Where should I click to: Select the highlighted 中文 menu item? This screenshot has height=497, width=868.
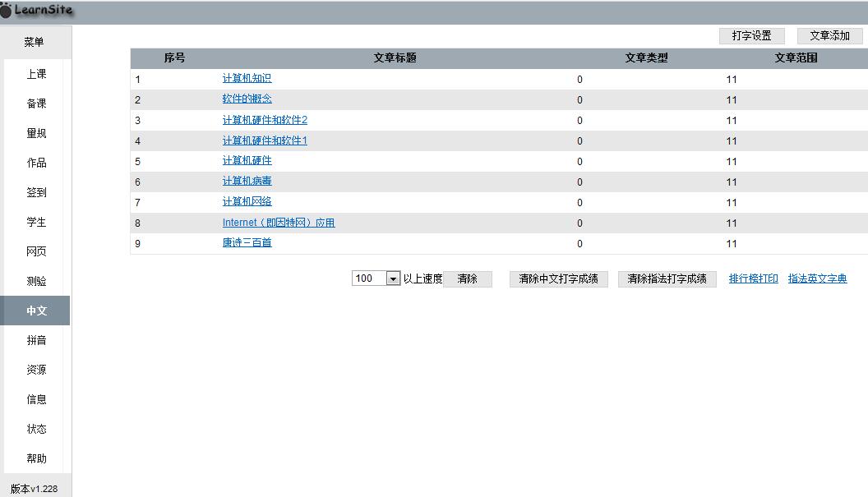[x=35, y=311]
